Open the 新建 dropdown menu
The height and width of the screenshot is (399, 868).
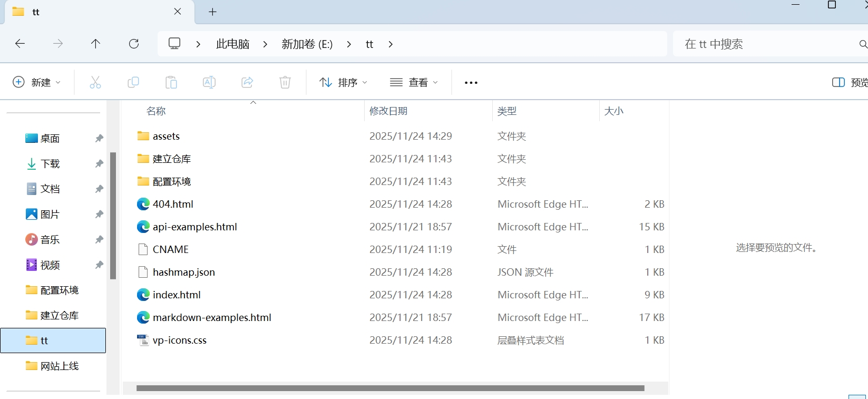(36, 82)
